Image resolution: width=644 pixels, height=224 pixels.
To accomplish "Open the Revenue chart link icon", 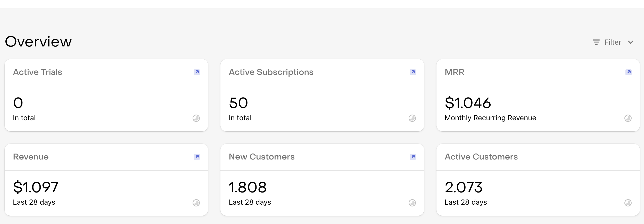I will coord(197,157).
